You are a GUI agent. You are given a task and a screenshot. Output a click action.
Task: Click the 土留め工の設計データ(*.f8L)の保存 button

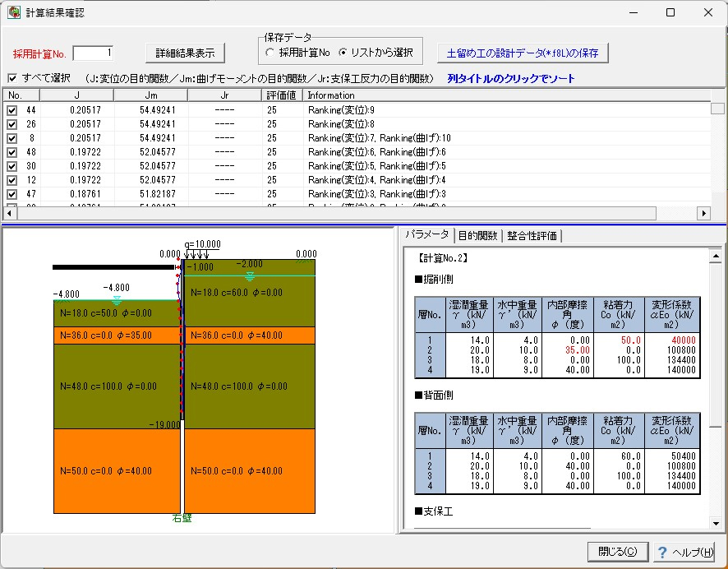[523, 53]
